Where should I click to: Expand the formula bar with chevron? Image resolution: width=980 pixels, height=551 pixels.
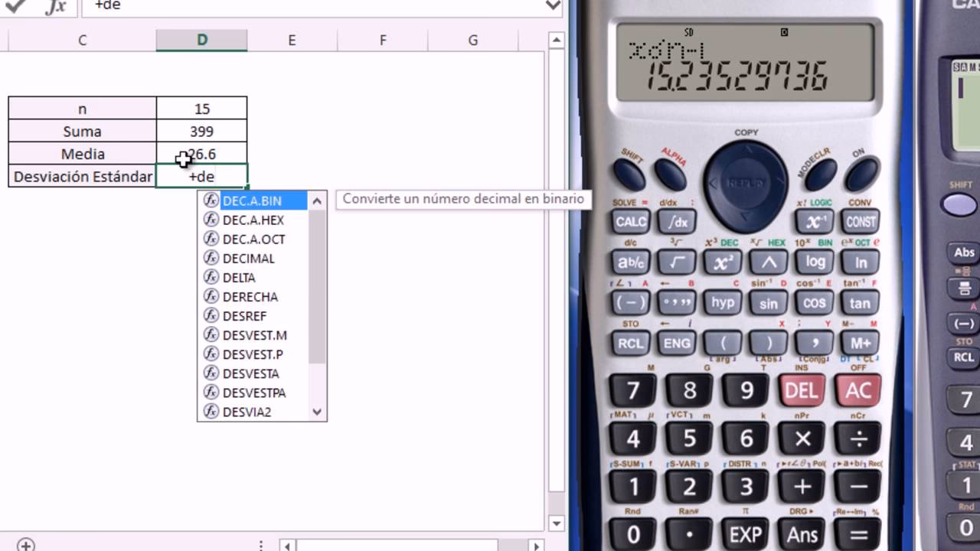[553, 5]
